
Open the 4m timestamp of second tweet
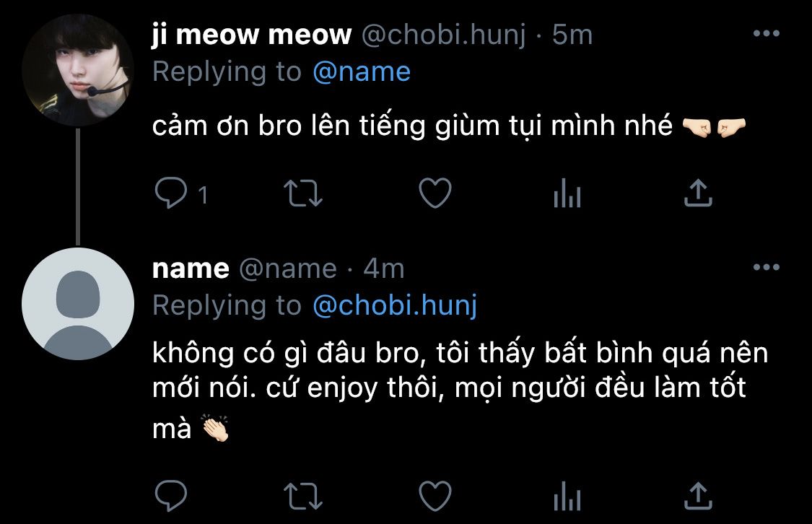tap(384, 268)
